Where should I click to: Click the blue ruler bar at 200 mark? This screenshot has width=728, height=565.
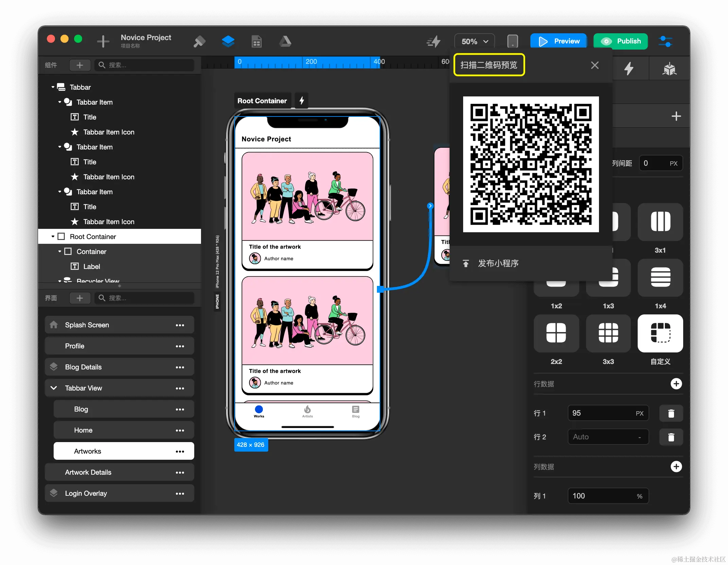[311, 62]
